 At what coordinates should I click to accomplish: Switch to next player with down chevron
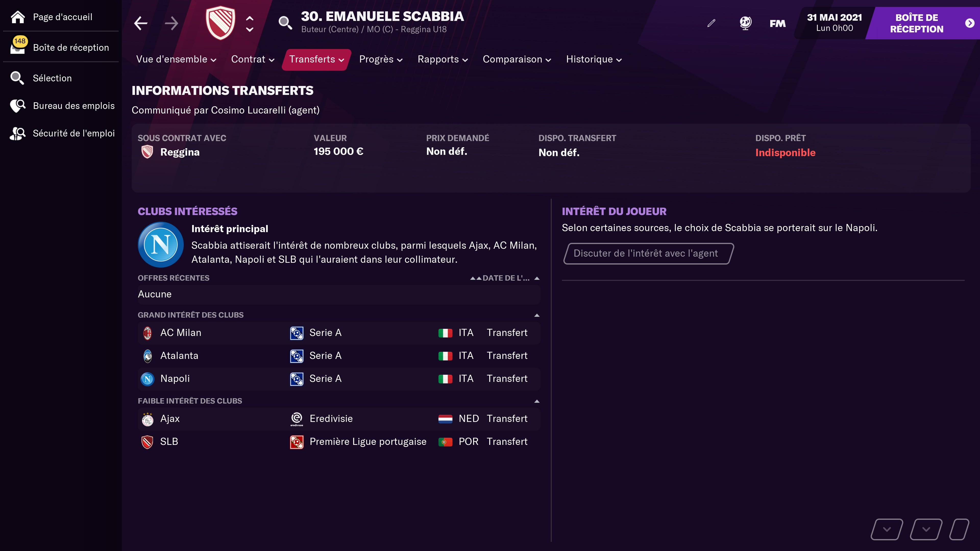[250, 30]
